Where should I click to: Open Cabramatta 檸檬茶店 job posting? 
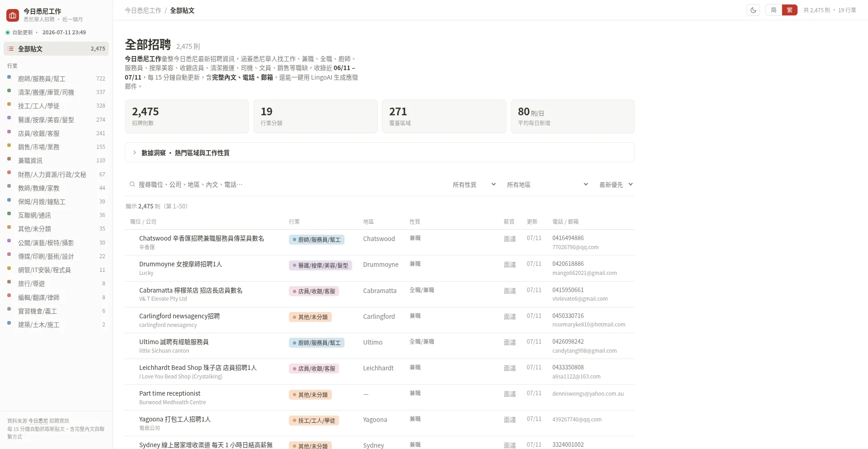191,290
